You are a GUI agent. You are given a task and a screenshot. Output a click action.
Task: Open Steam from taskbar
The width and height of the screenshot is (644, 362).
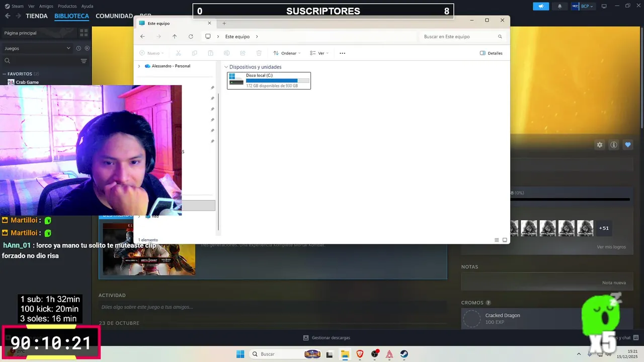(405, 354)
